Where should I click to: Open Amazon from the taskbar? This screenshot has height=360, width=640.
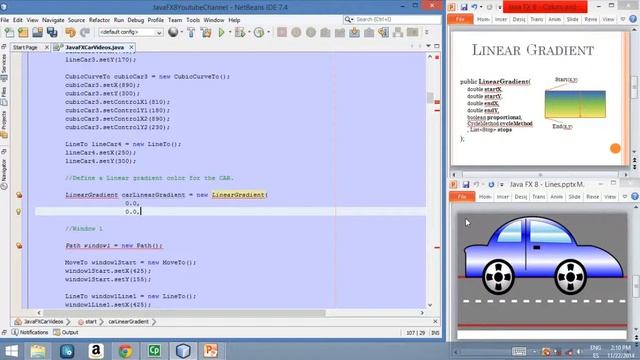96,351
